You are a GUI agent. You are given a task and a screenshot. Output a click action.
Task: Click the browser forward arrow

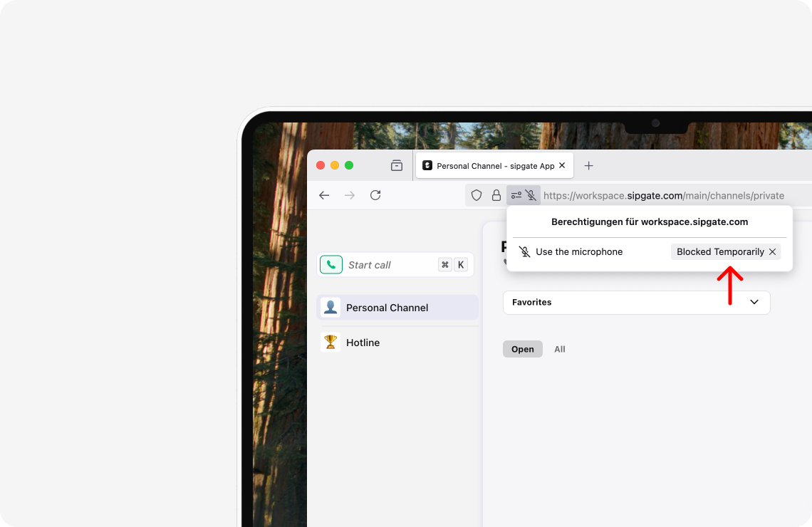click(x=350, y=195)
